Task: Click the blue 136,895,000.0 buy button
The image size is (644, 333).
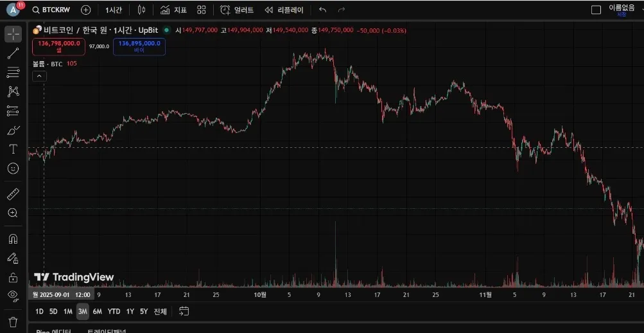Action: [139, 46]
